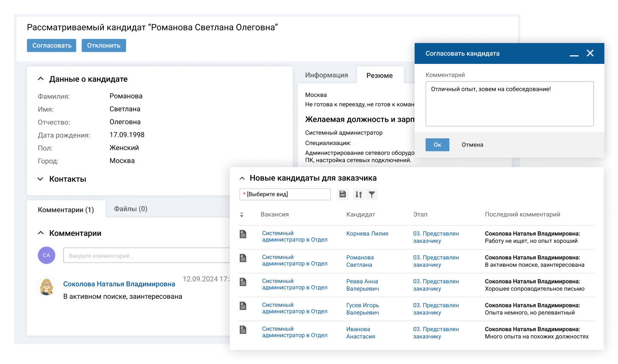The image size is (618, 364).
Task: Open the "Системный администратор в Отдел" vacancy link
Action: coord(294,236)
